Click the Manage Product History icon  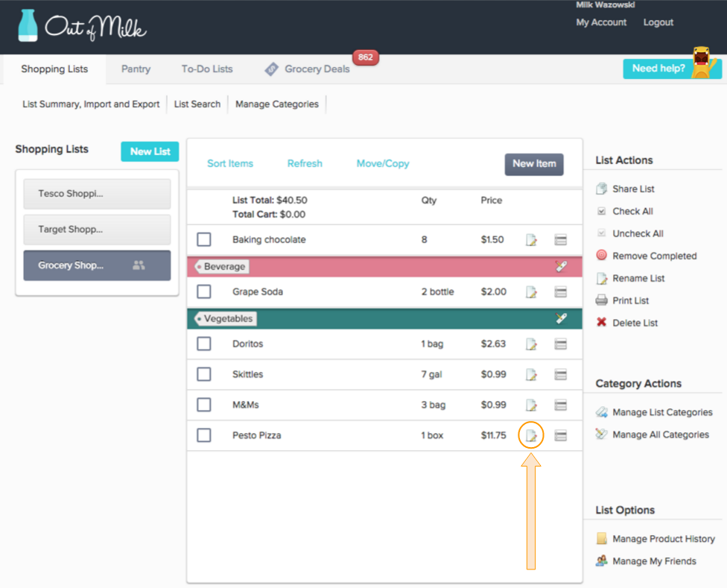coord(601,538)
